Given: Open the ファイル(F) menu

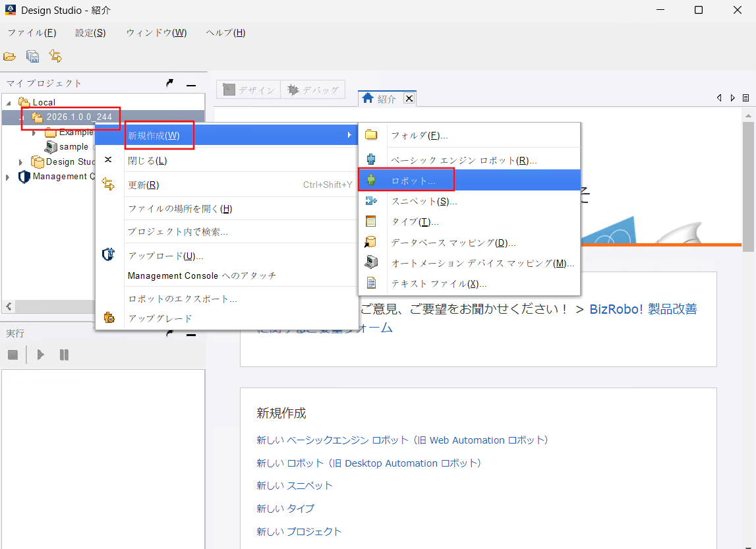Looking at the screenshot, I should point(32,33).
